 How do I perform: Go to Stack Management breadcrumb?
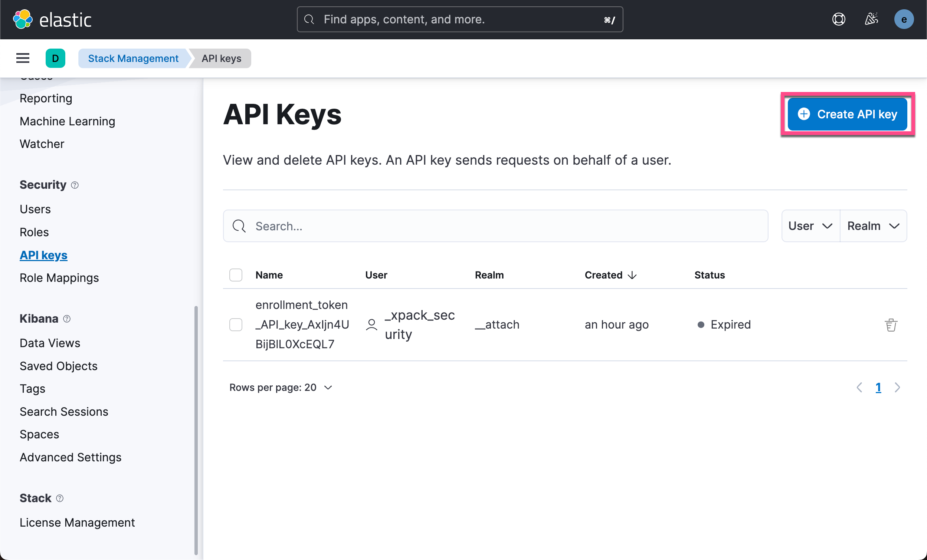click(x=133, y=58)
